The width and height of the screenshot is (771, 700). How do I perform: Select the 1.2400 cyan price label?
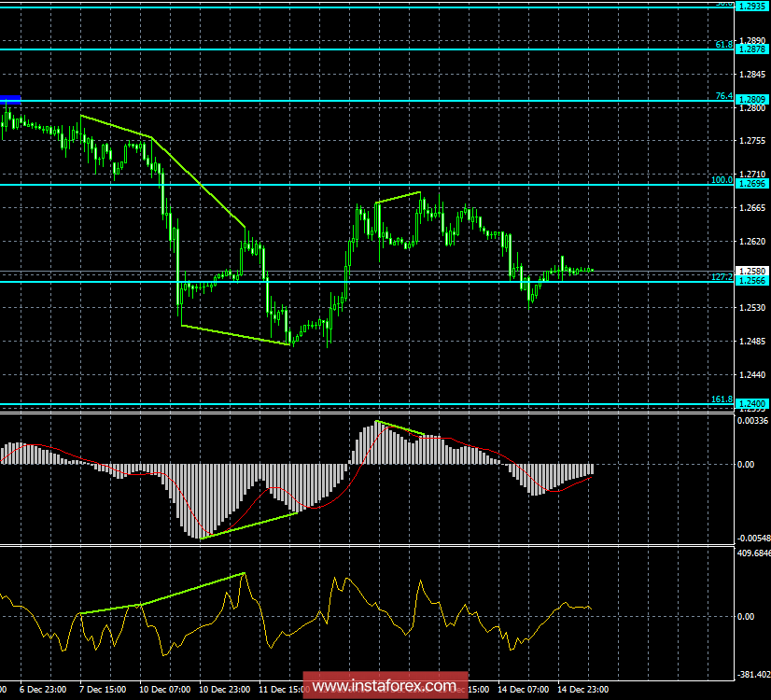point(752,403)
